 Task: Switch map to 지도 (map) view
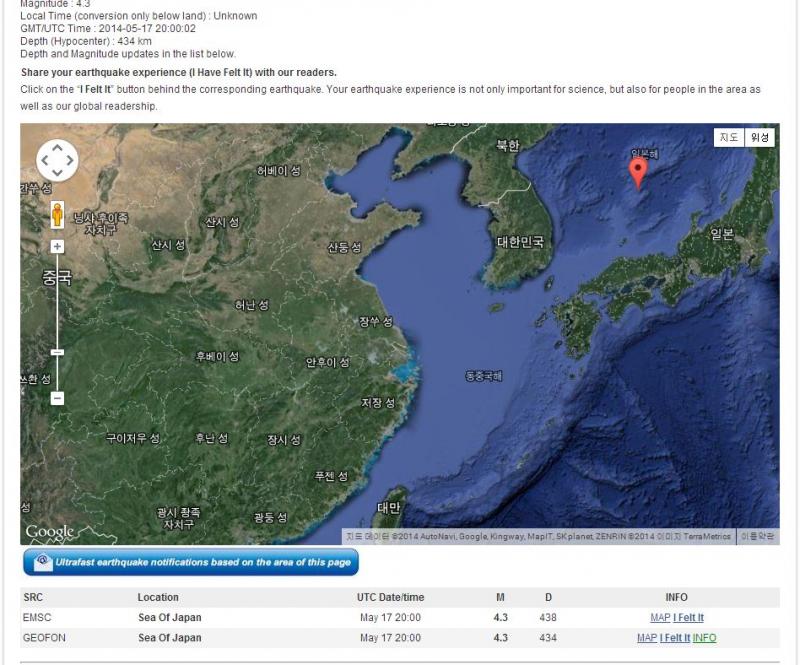tap(728, 138)
